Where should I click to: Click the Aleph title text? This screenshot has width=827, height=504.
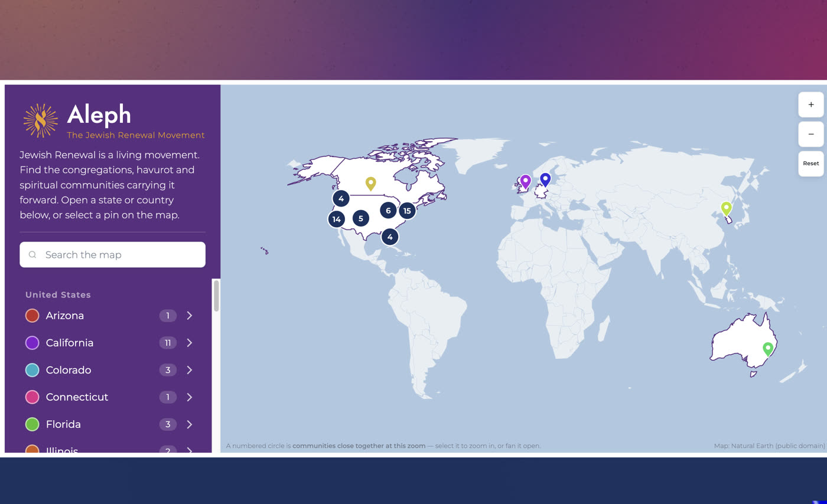[99, 115]
